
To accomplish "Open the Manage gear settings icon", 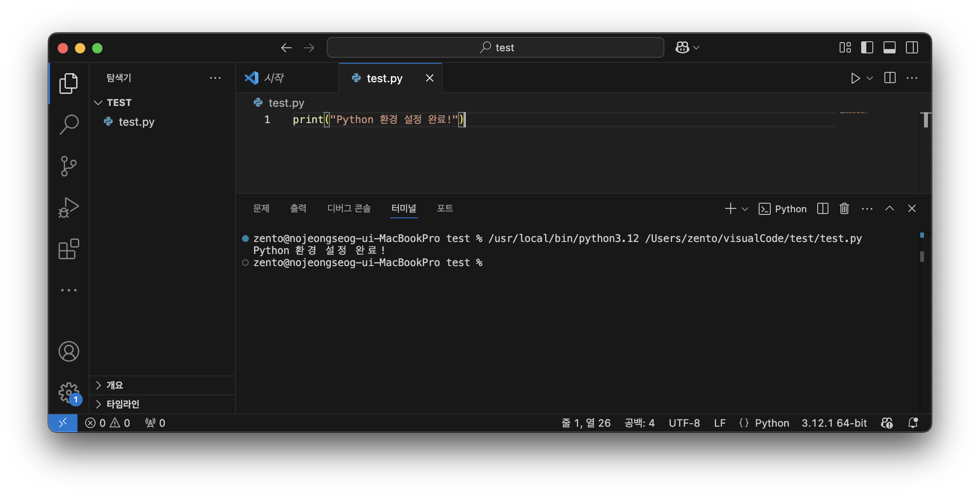I will coord(68,392).
